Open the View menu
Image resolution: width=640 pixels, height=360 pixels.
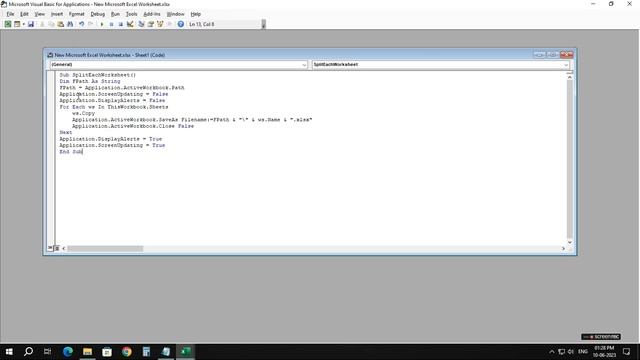40,14
